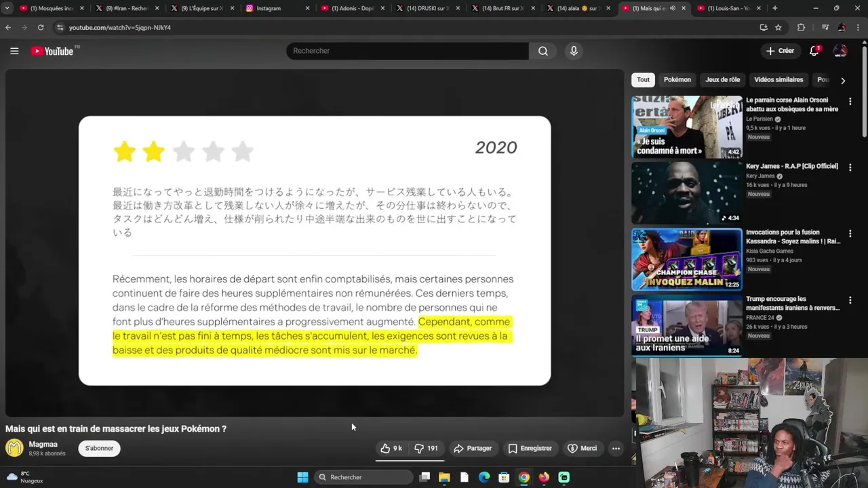Click the video title 'Mais qui est en train de massacrer'
Viewport: 868px width, 488px height.
click(116, 429)
